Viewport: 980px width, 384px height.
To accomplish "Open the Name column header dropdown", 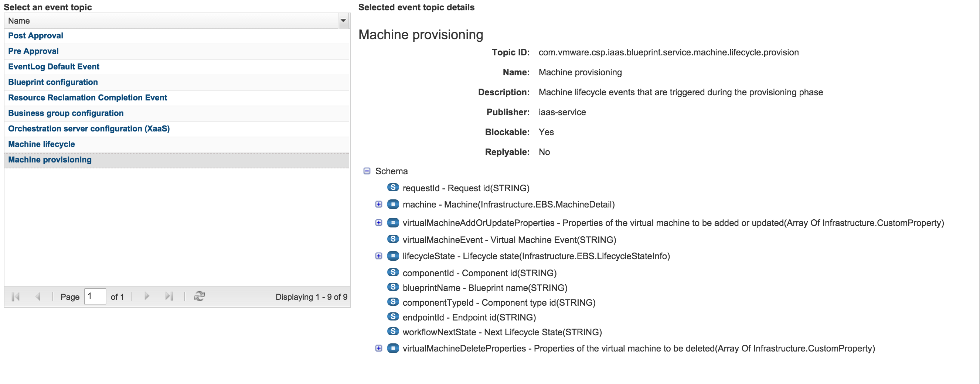I will [343, 21].
